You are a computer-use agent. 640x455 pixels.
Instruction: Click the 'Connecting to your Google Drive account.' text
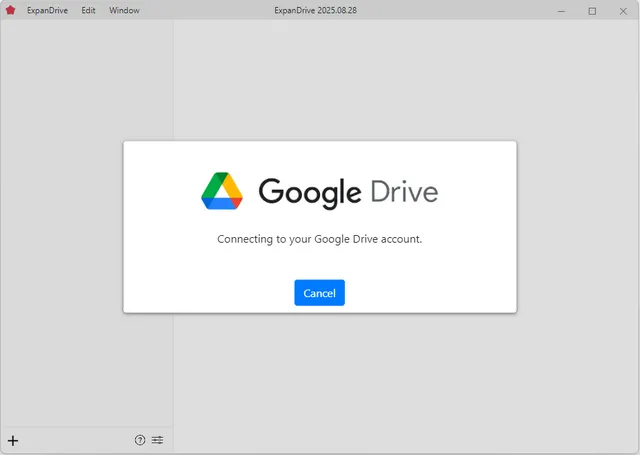320,239
